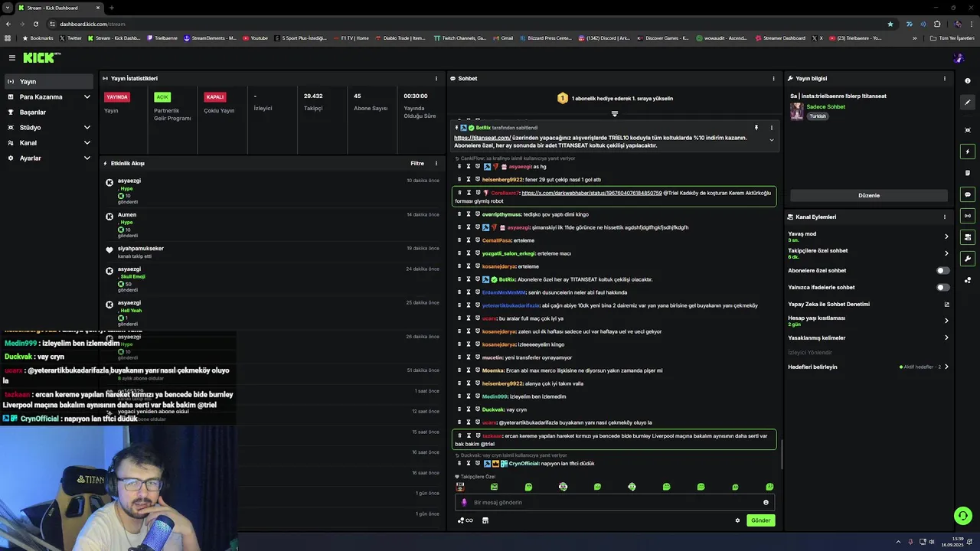Click Filtre in Etkinlik Akışı header
This screenshot has width=980, height=551.
417,163
